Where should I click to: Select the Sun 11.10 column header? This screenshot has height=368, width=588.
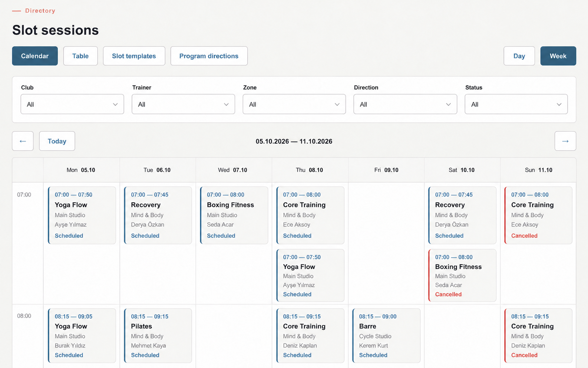point(539,170)
